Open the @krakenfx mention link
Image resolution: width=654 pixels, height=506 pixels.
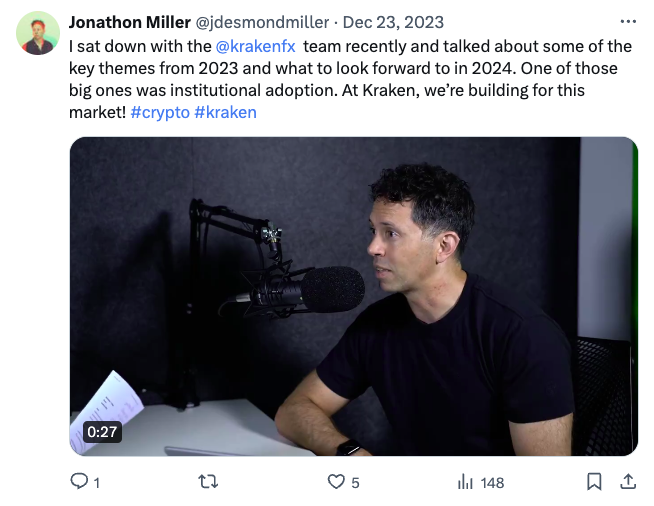click(256, 46)
